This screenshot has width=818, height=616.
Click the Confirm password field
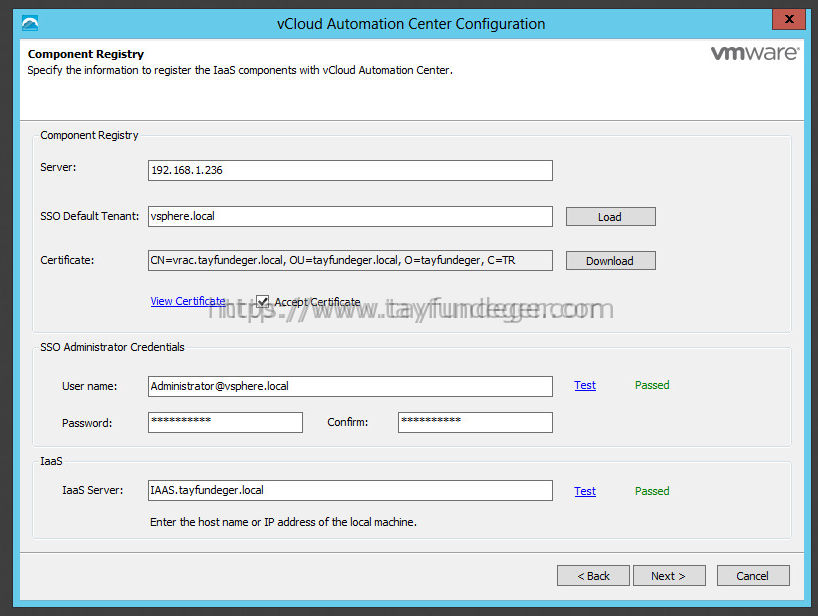(x=475, y=422)
